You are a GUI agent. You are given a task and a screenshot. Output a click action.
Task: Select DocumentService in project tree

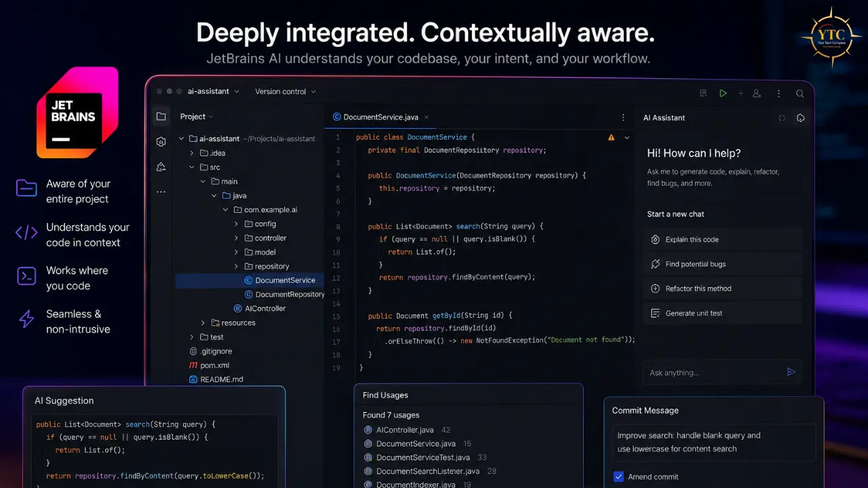pos(250,281)
